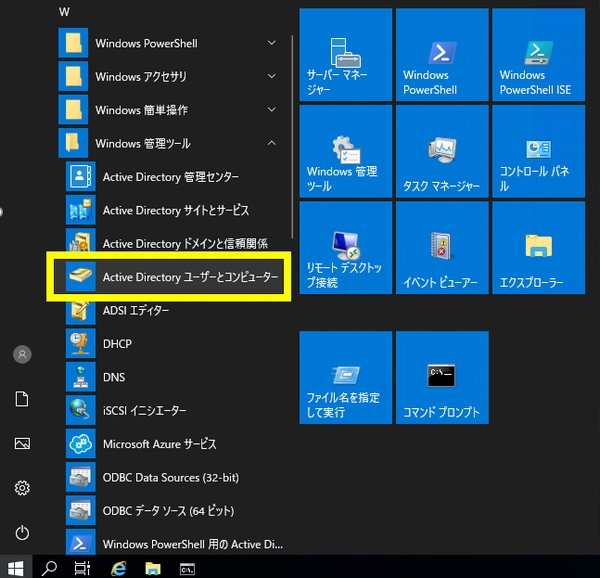
Task: Click the user account icon in sidebar
Action: (22, 354)
